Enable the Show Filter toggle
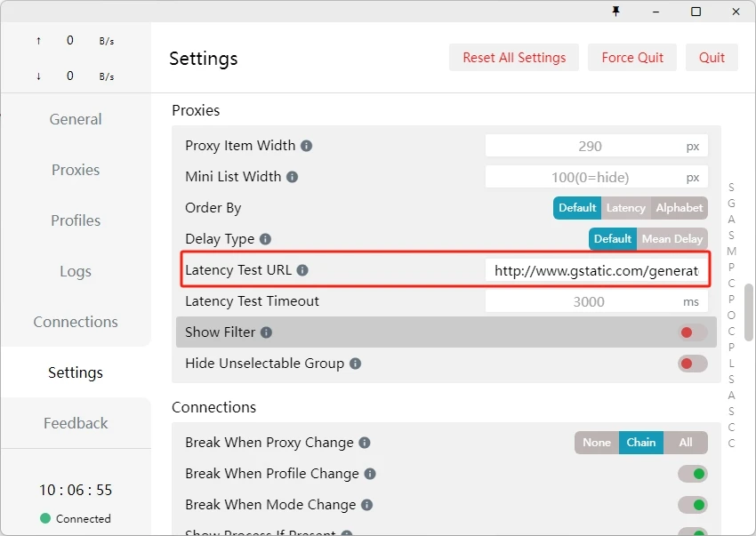The image size is (756, 536). click(x=692, y=332)
